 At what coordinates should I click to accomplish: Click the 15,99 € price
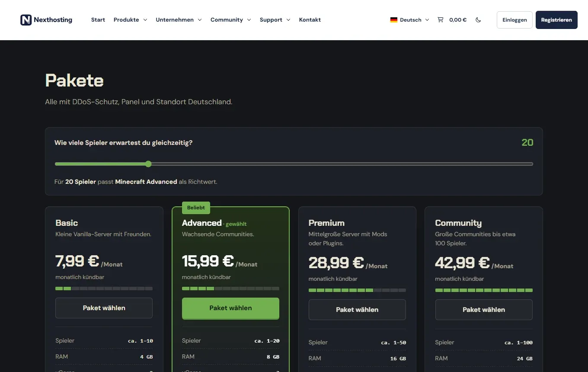[208, 261]
